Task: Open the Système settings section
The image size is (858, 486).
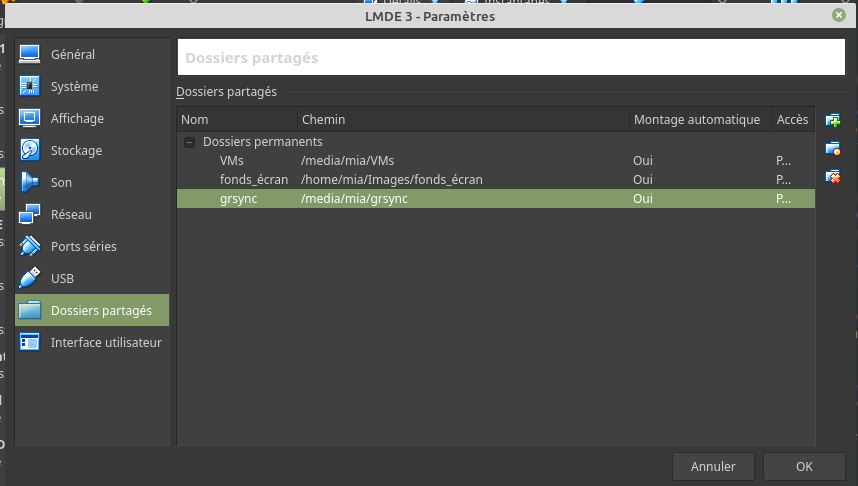Action: [92, 86]
